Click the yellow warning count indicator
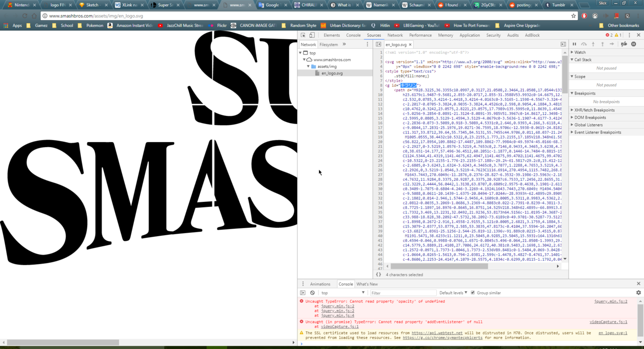Image resolution: width=644 pixels, height=349 pixels. [618, 35]
